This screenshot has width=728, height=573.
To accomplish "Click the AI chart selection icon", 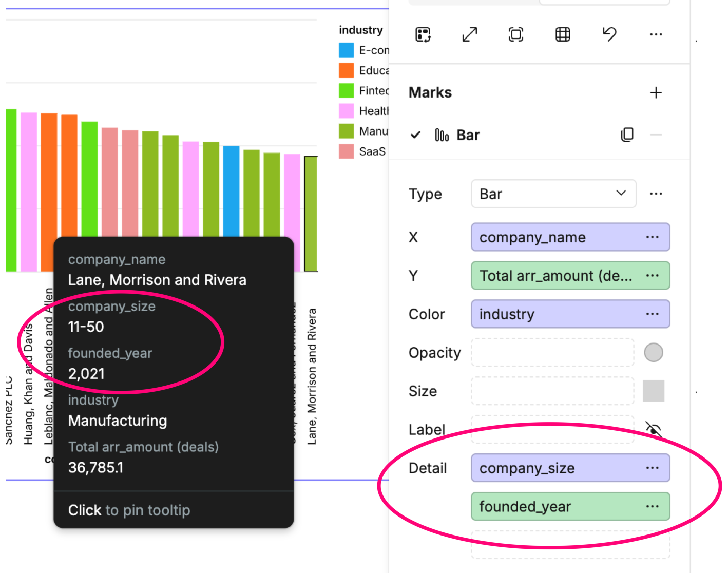I will pyautogui.click(x=423, y=34).
